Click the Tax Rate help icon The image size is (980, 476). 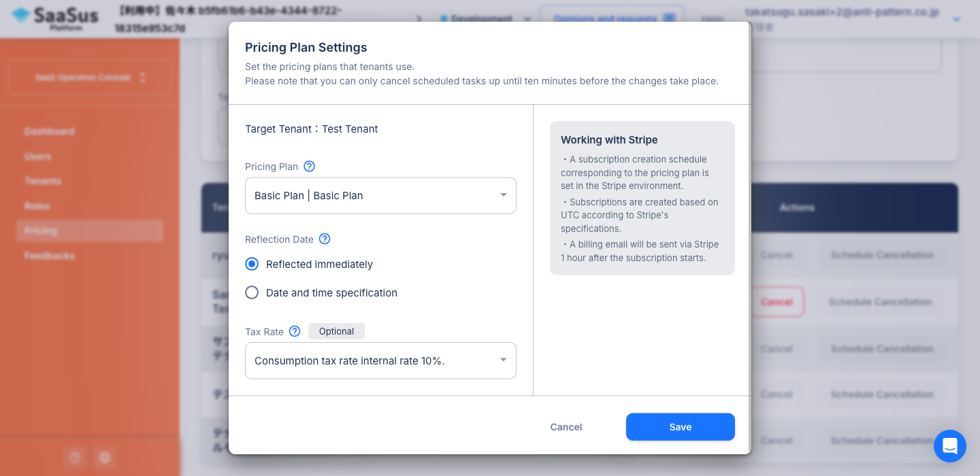point(295,331)
